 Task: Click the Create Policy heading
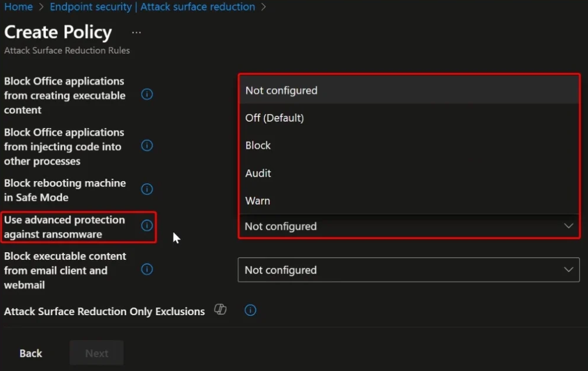[x=58, y=32]
